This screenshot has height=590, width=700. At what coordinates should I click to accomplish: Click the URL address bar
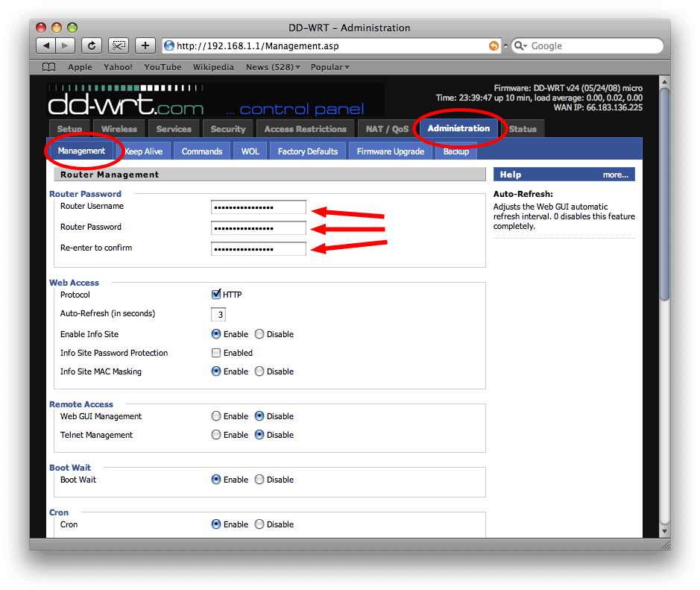331,45
